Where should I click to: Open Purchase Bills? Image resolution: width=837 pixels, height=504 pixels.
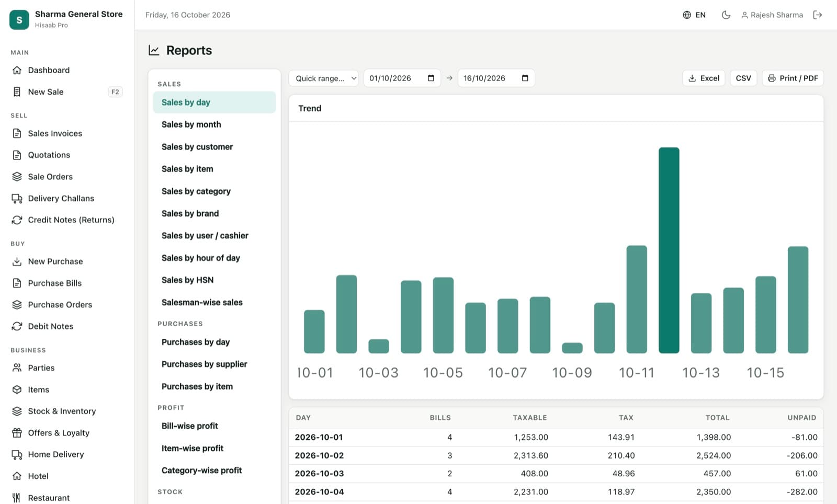67,283
